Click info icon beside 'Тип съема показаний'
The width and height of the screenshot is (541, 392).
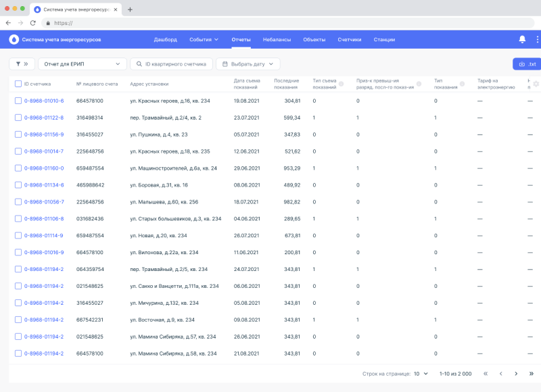[x=341, y=84]
